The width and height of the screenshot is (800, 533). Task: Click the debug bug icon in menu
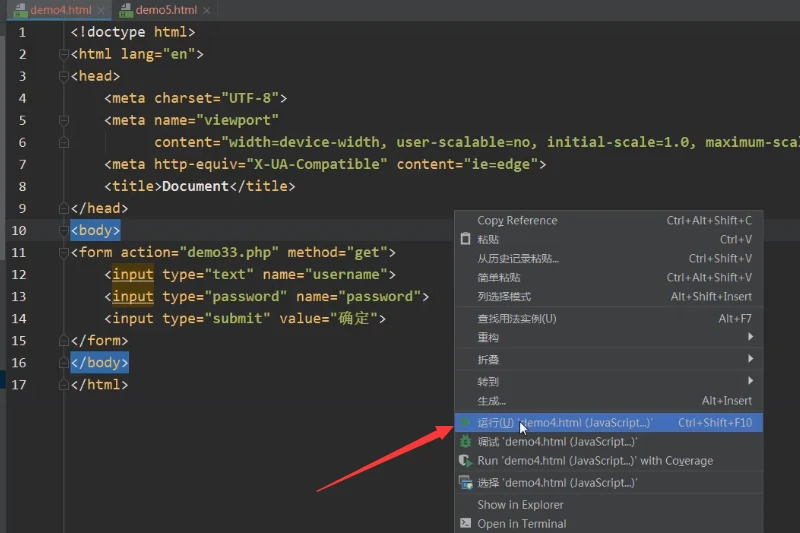(x=465, y=441)
